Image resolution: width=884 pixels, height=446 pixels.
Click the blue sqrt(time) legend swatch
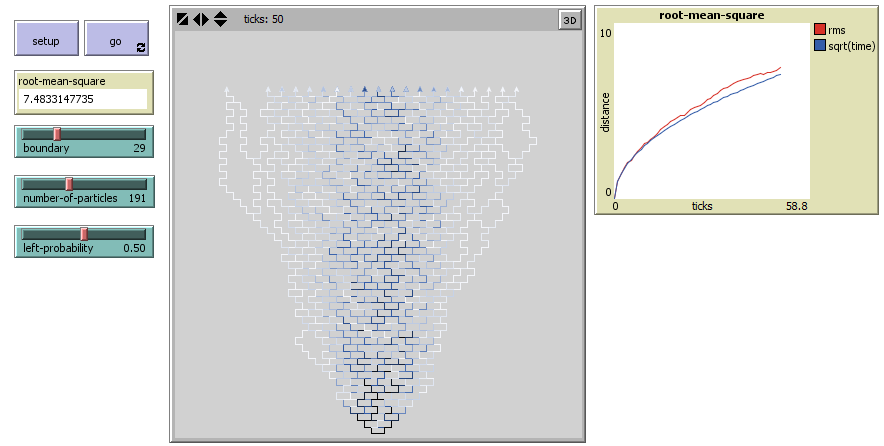click(x=821, y=45)
